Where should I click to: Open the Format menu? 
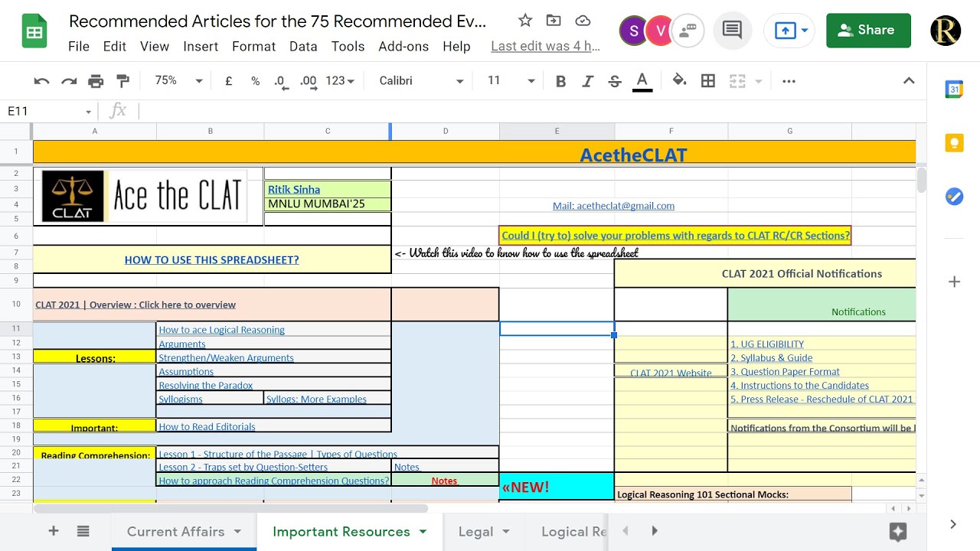(253, 47)
